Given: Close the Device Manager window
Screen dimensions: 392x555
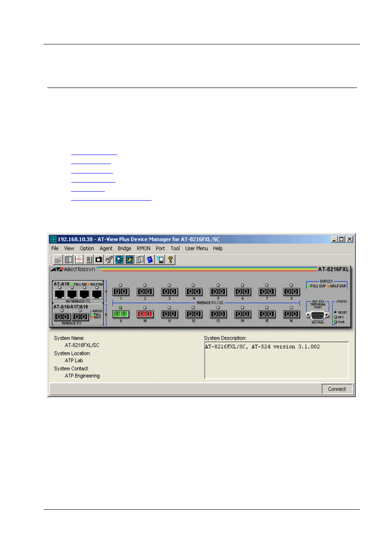Looking at the screenshot, I should pos(350,239).
